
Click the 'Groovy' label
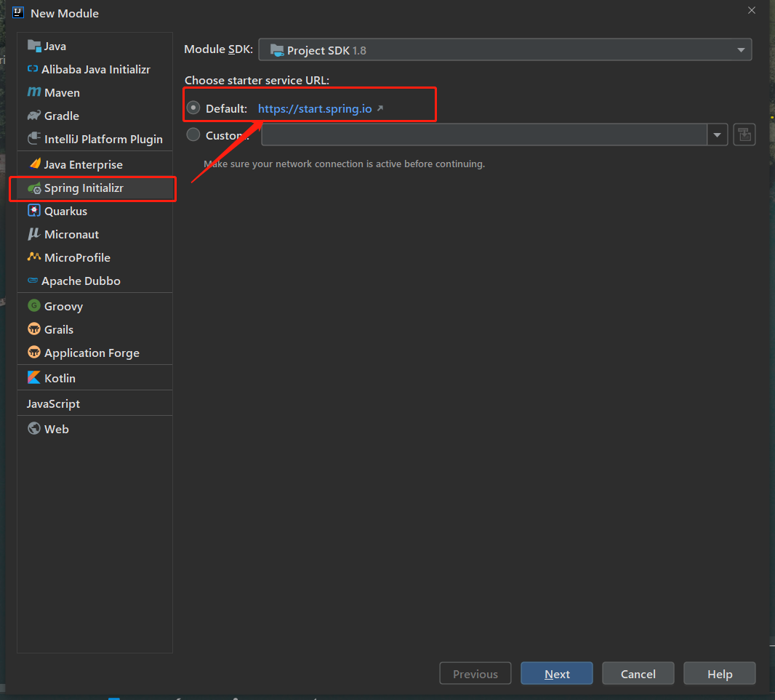click(x=64, y=306)
